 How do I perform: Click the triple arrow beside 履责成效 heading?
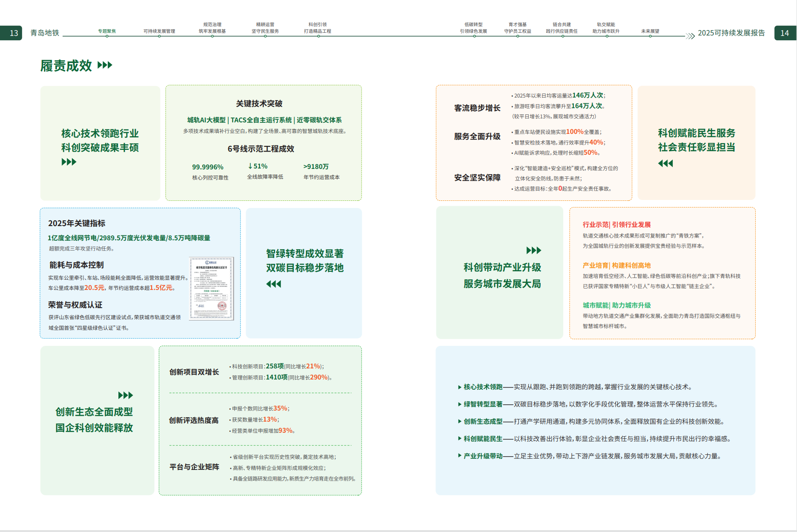[x=105, y=65]
